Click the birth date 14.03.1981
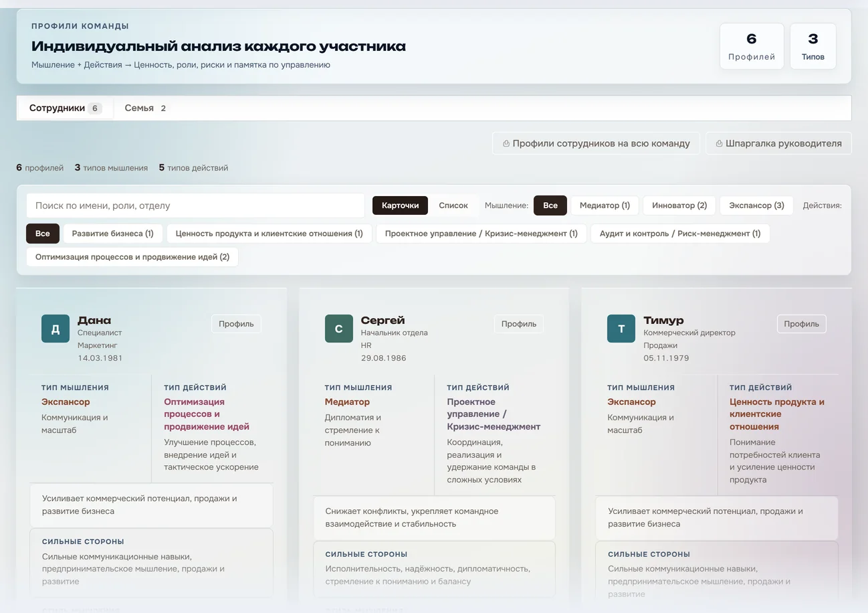 coord(100,358)
